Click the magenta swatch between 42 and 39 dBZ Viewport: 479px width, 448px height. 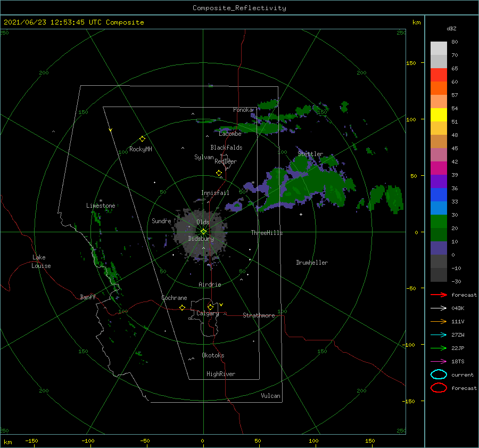(439, 168)
